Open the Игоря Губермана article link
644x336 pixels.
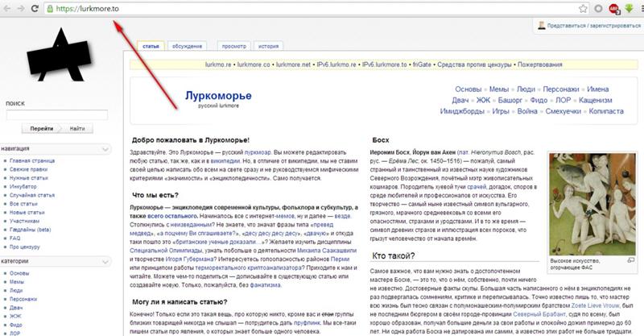point(189,259)
